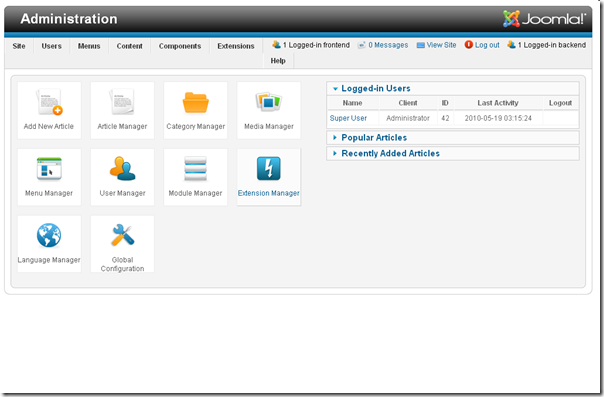
Task: Open the Help menu
Action: 278,61
